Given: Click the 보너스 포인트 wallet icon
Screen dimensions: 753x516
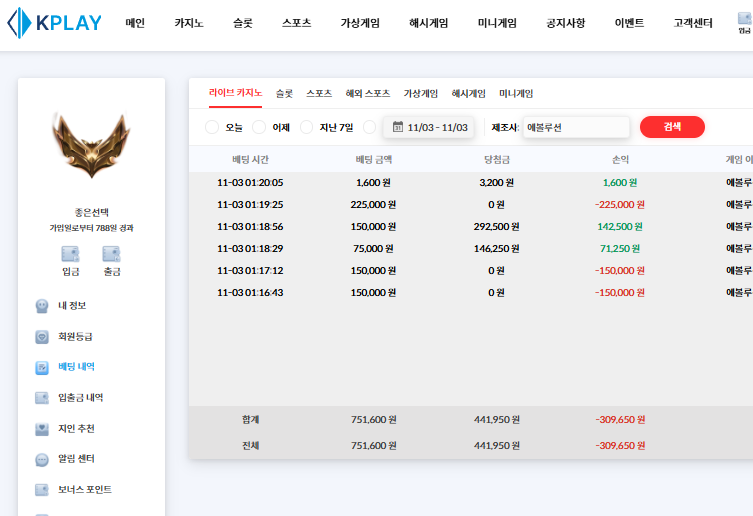Looking at the screenshot, I should [x=42, y=490].
